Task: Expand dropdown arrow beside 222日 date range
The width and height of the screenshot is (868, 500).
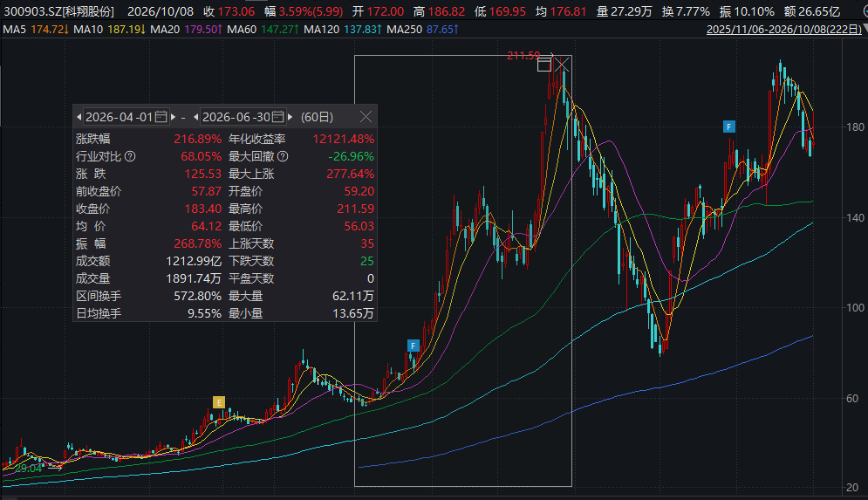Action: [x=865, y=28]
